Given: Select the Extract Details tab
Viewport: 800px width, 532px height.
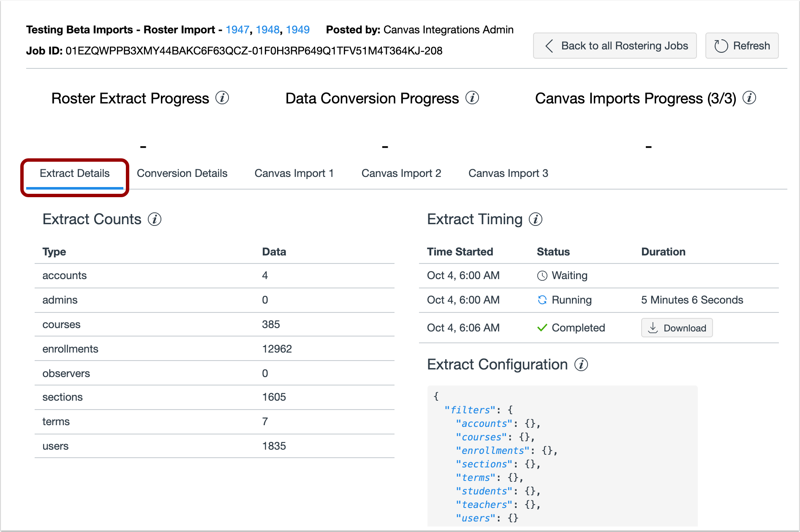Looking at the screenshot, I should click(x=75, y=173).
